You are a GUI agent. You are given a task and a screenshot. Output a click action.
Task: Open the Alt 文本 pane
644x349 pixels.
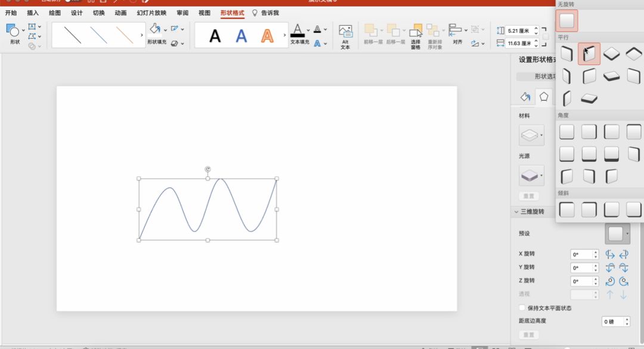point(345,37)
